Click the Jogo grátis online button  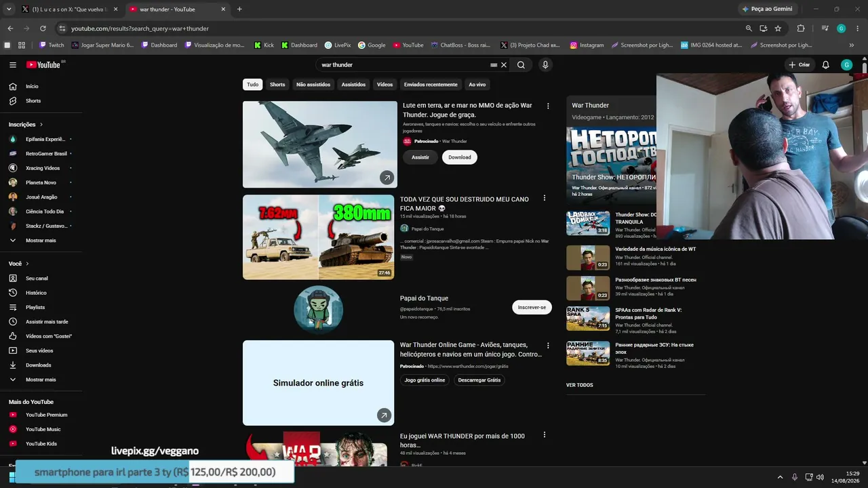click(x=425, y=380)
